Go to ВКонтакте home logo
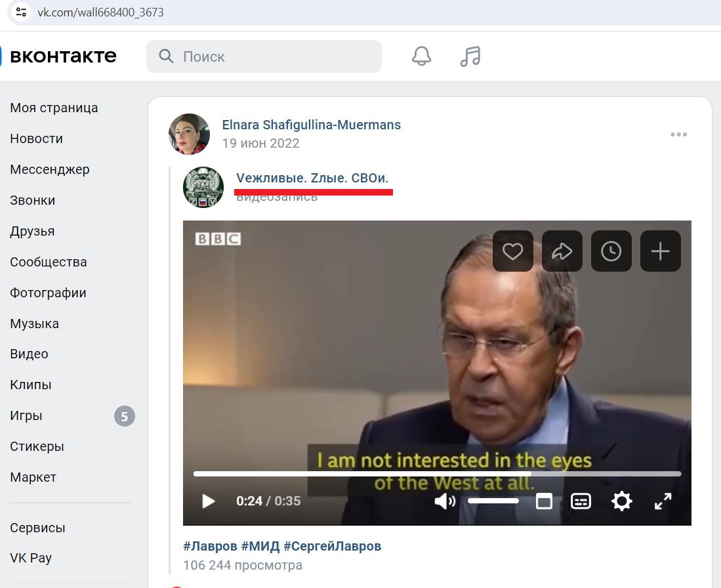 click(x=63, y=56)
